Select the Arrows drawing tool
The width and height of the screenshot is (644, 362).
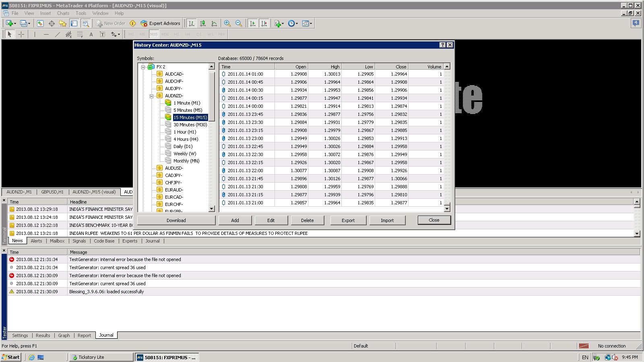pyautogui.click(x=114, y=34)
